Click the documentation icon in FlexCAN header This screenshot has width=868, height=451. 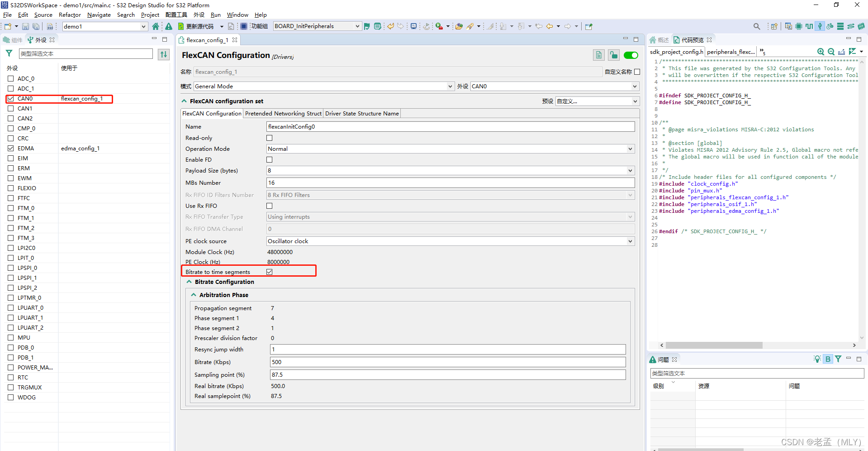598,55
